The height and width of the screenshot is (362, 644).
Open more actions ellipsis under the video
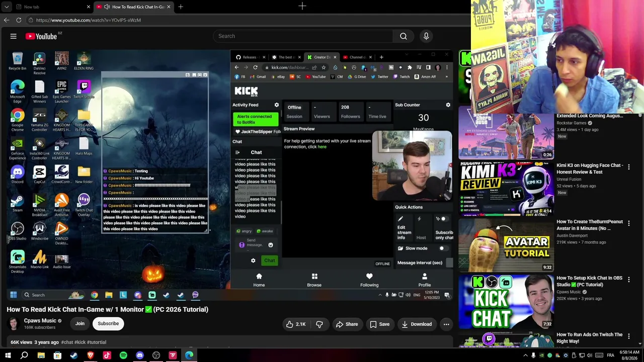pyautogui.click(x=446, y=324)
